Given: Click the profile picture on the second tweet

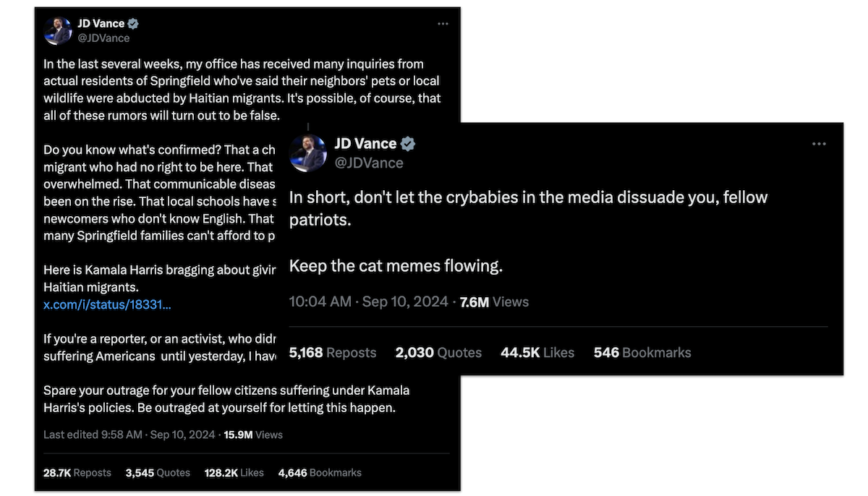Looking at the screenshot, I should (x=307, y=152).
